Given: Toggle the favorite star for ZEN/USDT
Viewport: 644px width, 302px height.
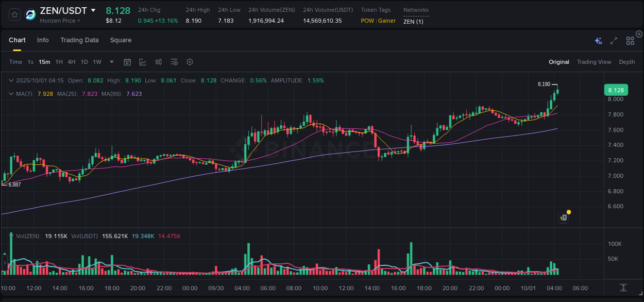Looking at the screenshot, I should point(14,14).
